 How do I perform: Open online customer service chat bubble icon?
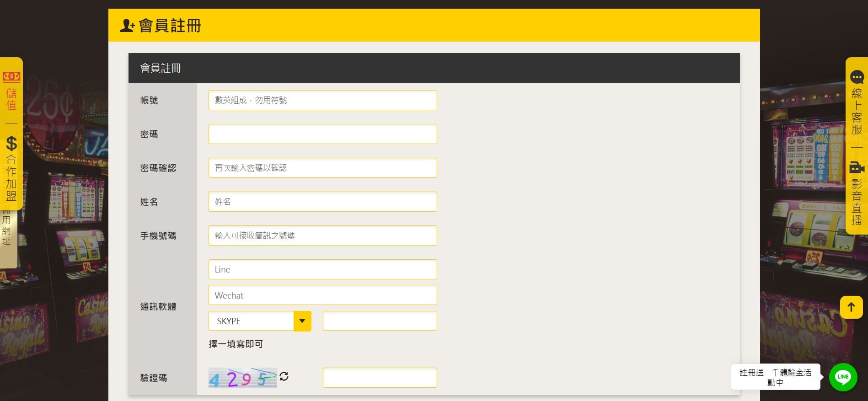coord(857,77)
